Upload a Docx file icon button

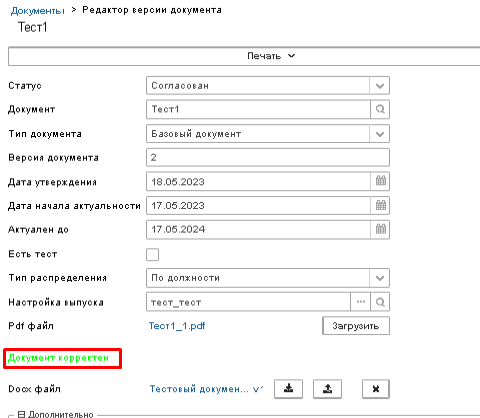pyautogui.click(x=327, y=389)
